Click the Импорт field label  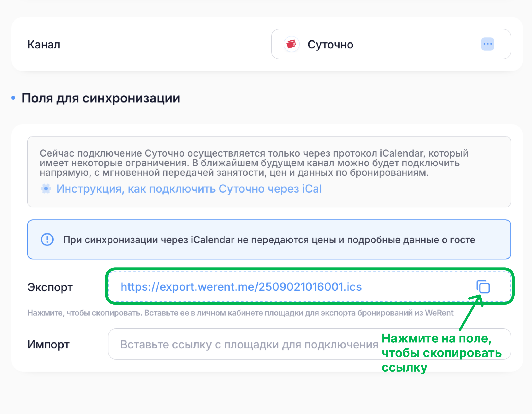tap(48, 345)
